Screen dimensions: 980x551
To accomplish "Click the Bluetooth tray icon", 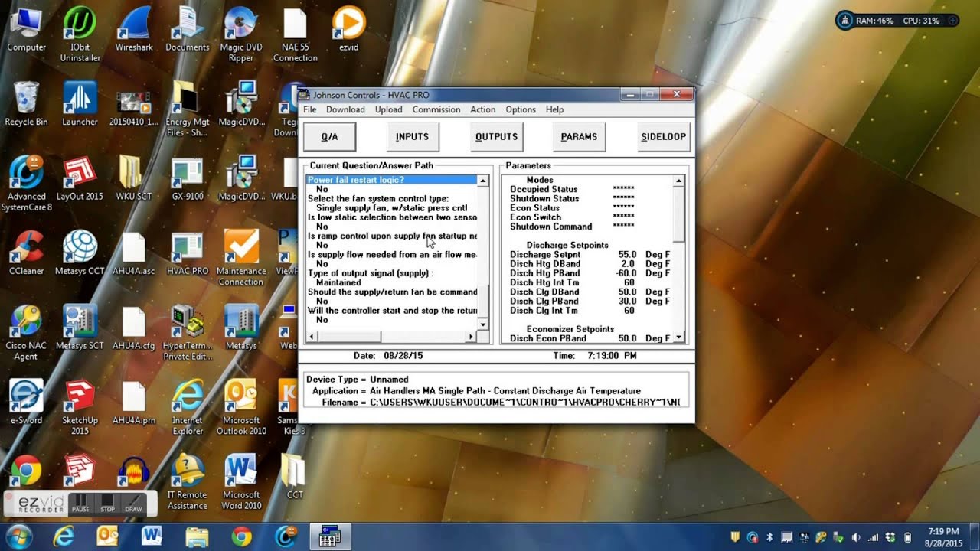I will 769,537.
